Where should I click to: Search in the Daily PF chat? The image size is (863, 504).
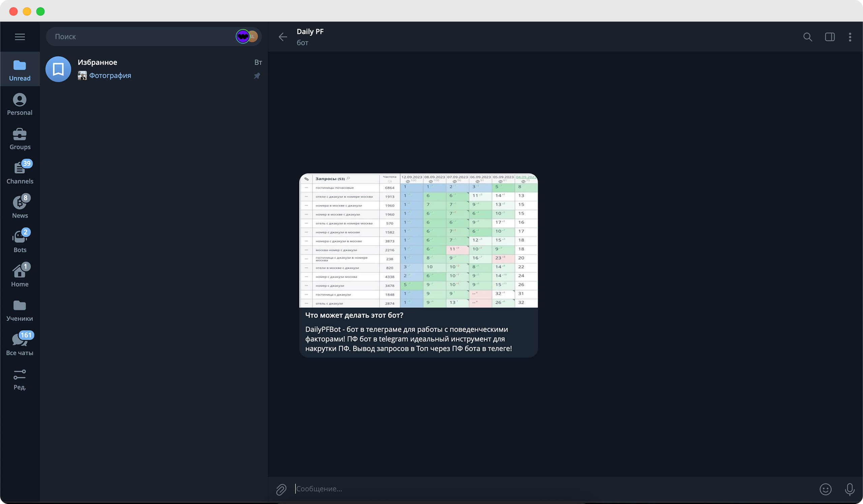(x=807, y=37)
